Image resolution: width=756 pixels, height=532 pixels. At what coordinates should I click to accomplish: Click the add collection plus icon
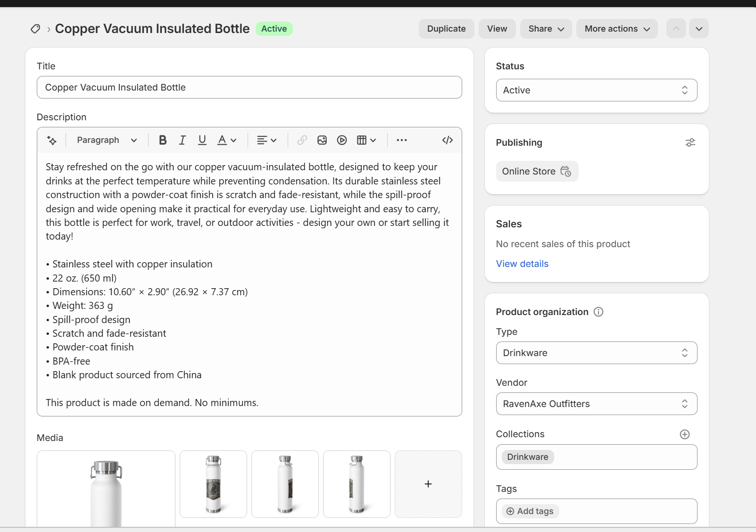685,434
